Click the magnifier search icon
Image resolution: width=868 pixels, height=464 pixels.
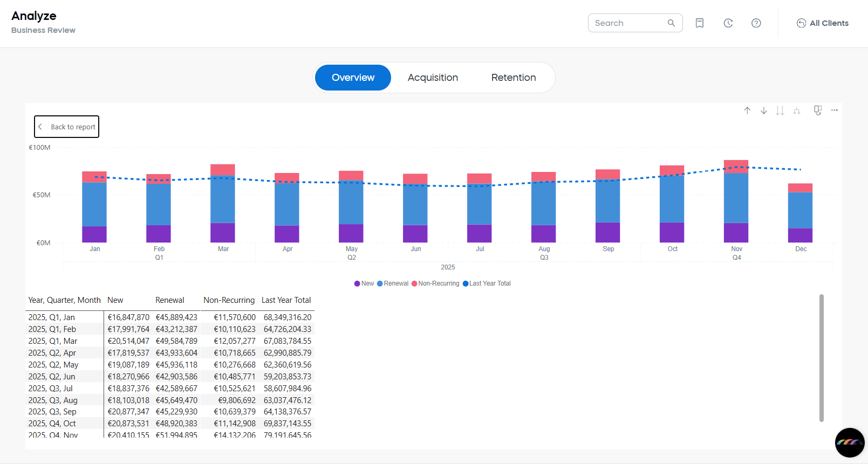tap(672, 23)
